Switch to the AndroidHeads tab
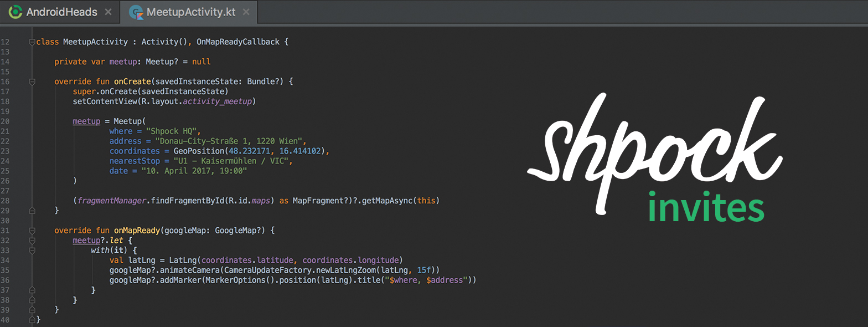The image size is (868, 327). coord(60,12)
